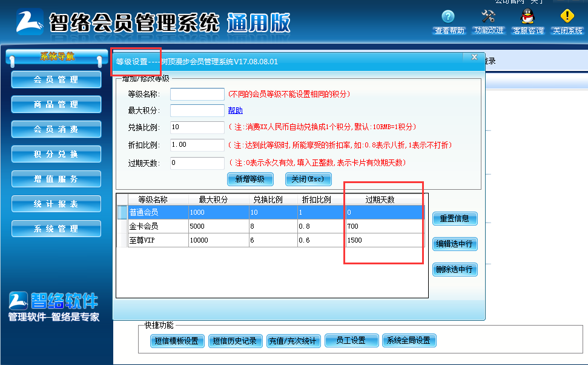
Task: Open 充值/充次统计 shortcut
Action: pyautogui.click(x=293, y=341)
